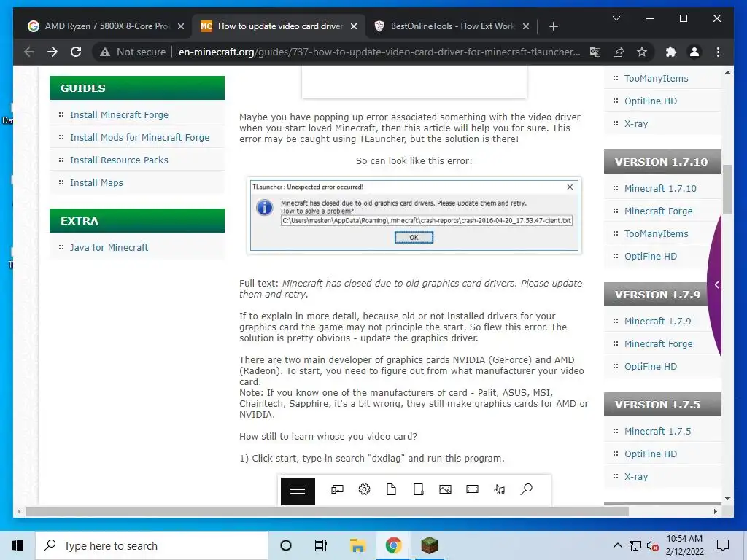Open File Explorer from the taskbar

click(x=357, y=545)
